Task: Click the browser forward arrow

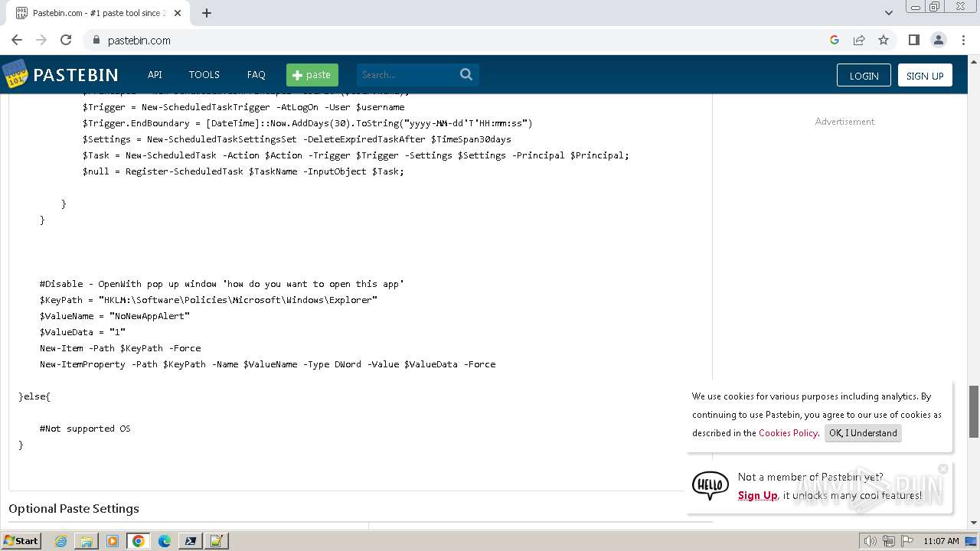Action: coord(41,40)
